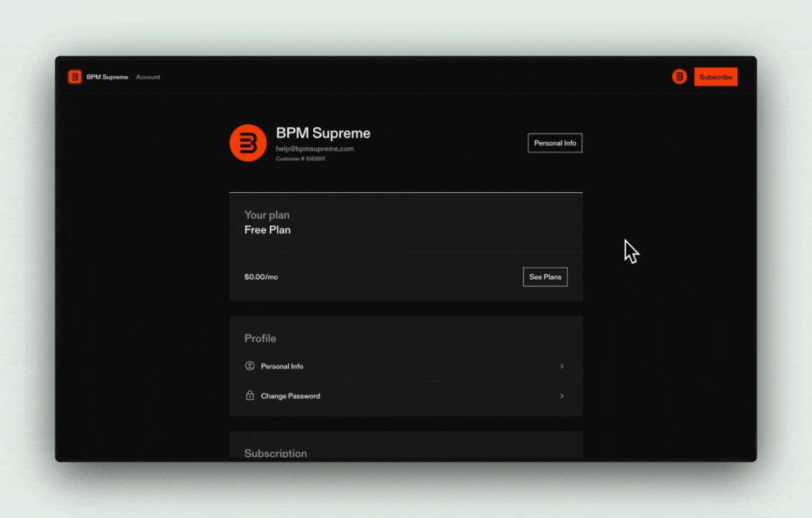Click the $0.00/mo price text
Image resolution: width=812 pixels, height=518 pixels.
[261, 277]
